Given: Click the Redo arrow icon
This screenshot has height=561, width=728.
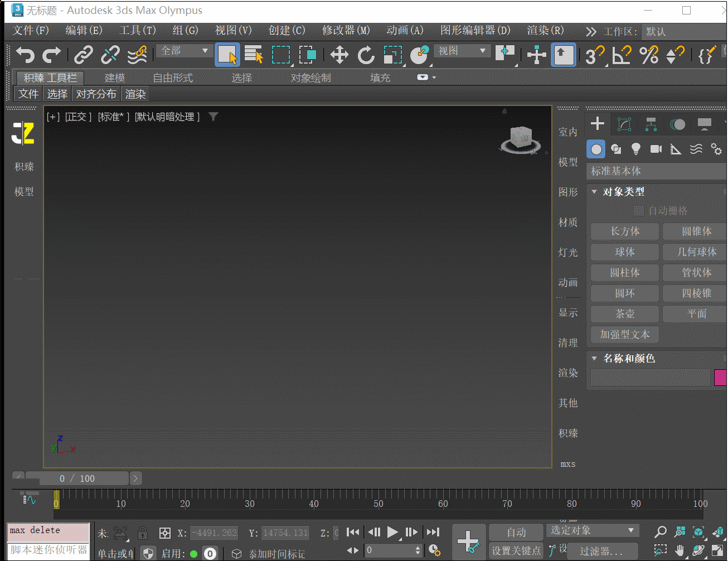Looking at the screenshot, I should point(52,55).
